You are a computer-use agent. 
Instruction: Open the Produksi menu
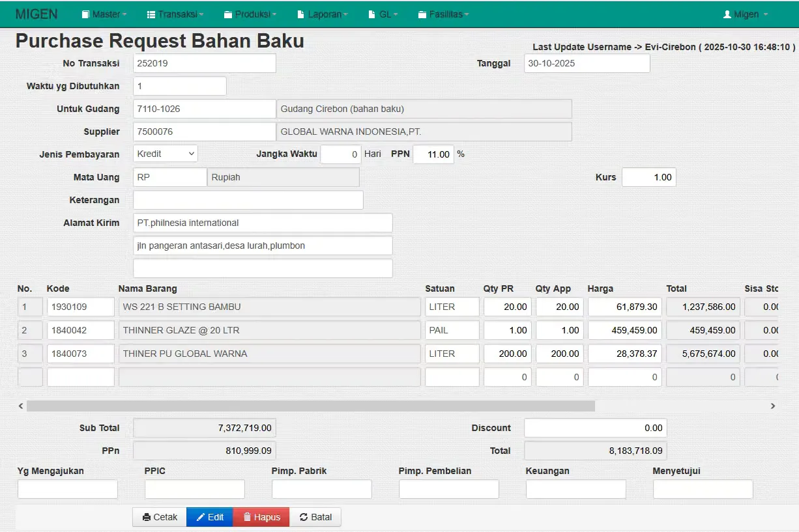click(x=250, y=14)
